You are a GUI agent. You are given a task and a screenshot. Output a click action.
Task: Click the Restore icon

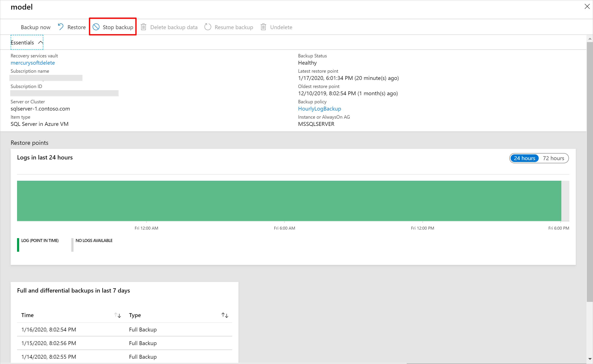click(x=61, y=27)
